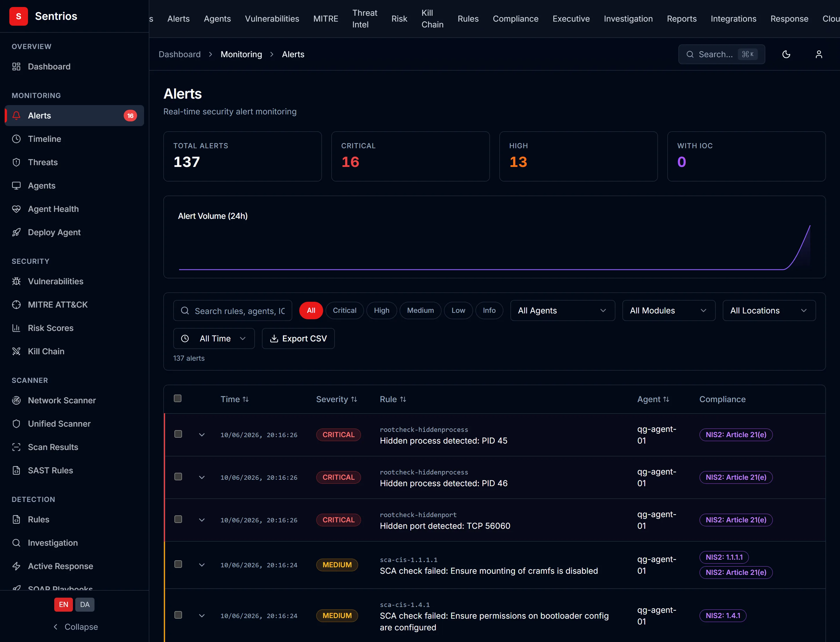This screenshot has height=642, width=840.
Task: Select the All severity filter pill
Action: click(311, 310)
